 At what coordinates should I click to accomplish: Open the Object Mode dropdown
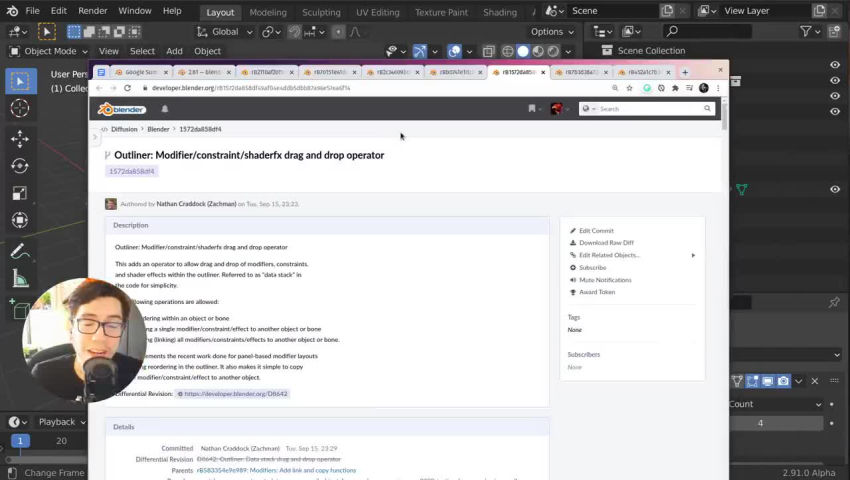point(49,51)
